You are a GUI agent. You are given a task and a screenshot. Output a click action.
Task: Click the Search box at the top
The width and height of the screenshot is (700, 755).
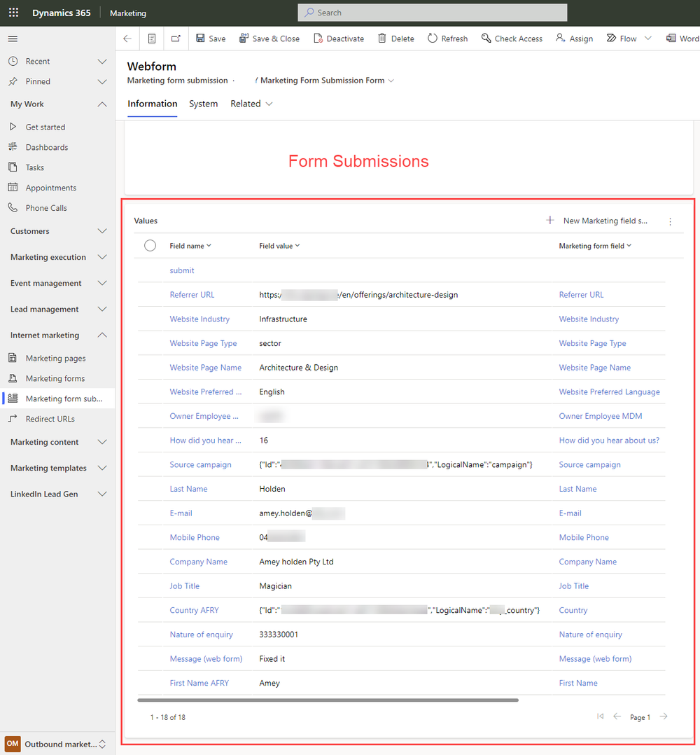pos(432,13)
